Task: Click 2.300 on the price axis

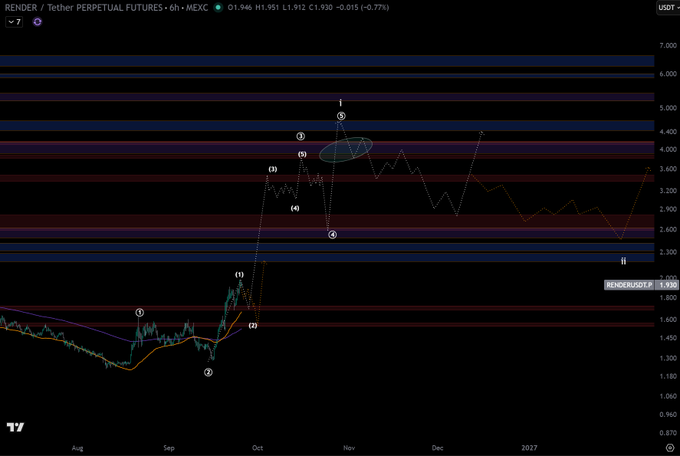Action: [x=668, y=252]
